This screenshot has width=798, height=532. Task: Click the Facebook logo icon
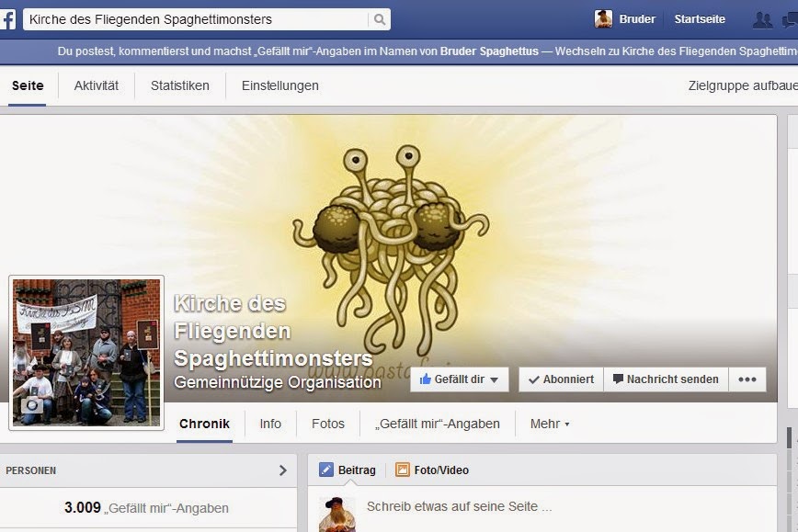pyautogui.click(x=7, y=19)
